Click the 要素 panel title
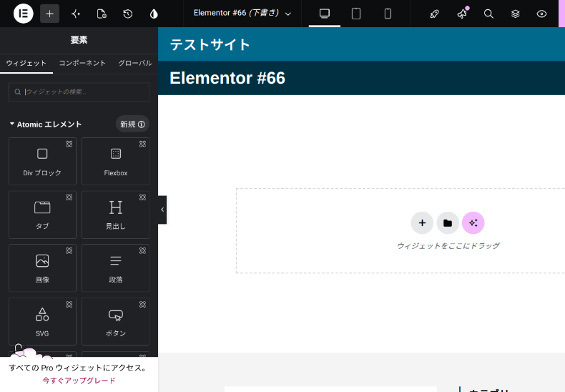This screenshot has height=392, width=565. click(x=79, y=40)
